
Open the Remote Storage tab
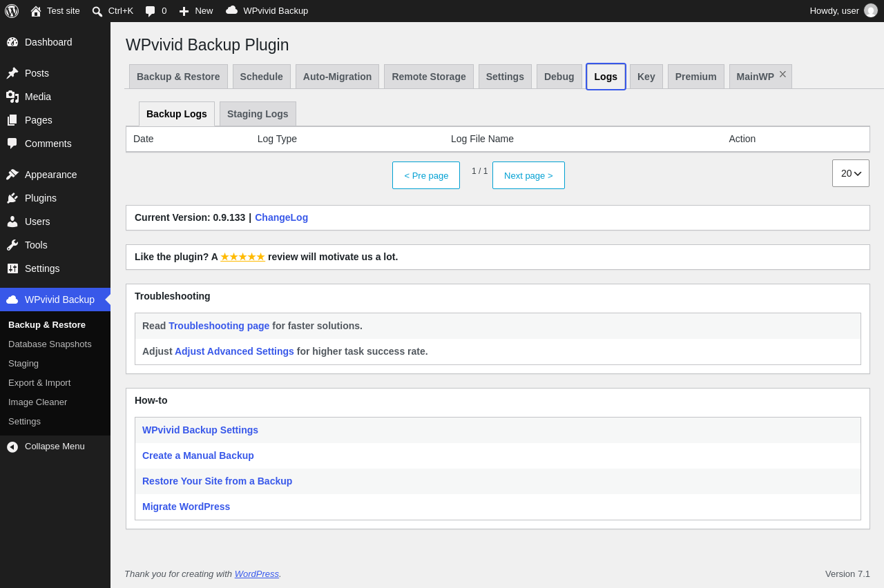coord(429,77)
